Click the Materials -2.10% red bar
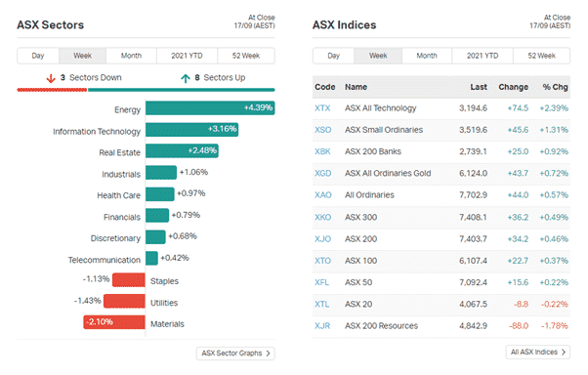Viewport: 588px width, 375px height. click(x=114, y=322)
